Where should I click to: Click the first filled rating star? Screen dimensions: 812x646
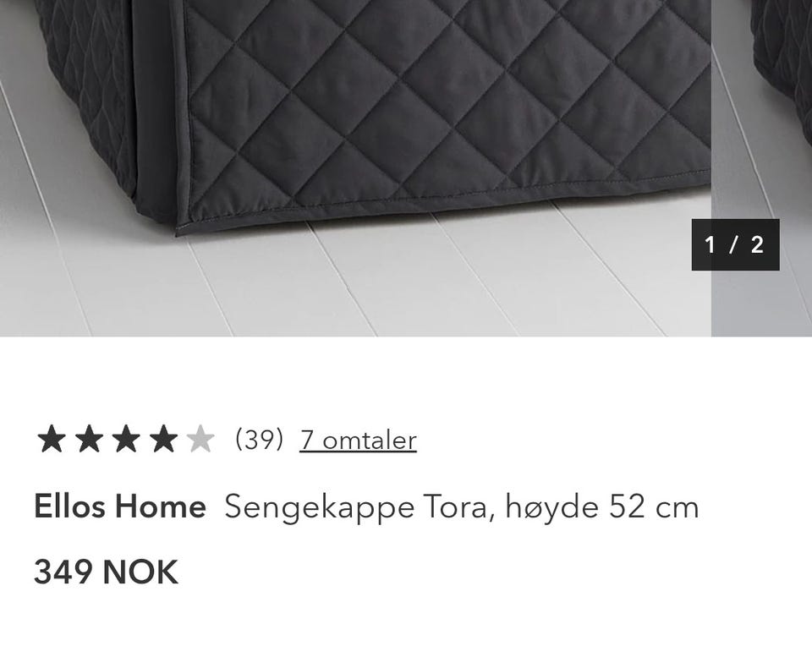tap(52, 439)
